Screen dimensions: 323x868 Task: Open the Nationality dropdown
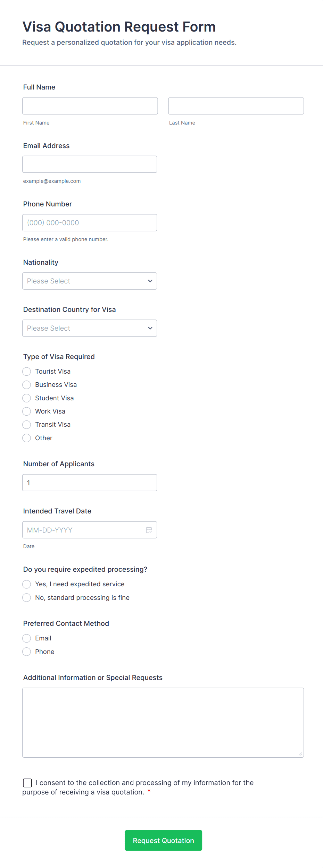tap(90, 281)
